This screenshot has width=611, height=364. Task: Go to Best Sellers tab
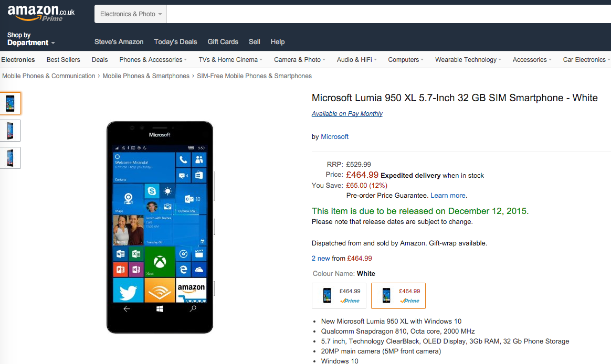[x=63, y=60]
